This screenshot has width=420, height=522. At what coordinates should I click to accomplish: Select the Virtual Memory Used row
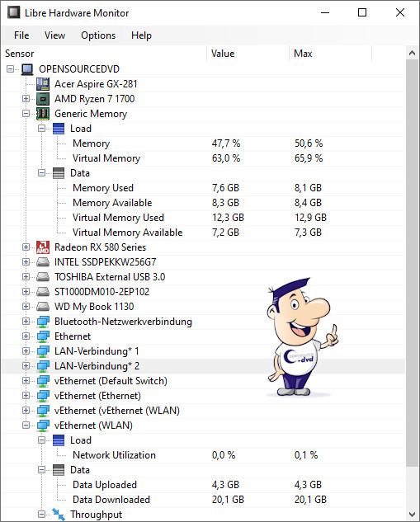click(203, 218)
